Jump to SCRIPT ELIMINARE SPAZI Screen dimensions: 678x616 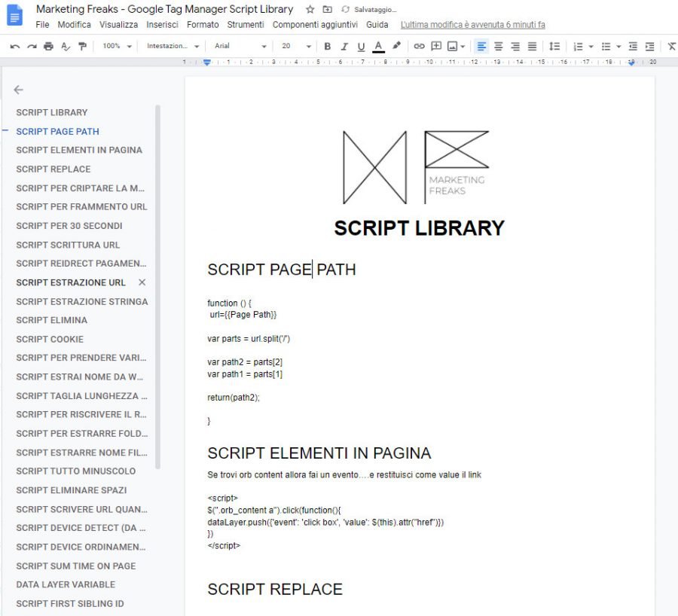pyautogui.click(x=72, y=490)
